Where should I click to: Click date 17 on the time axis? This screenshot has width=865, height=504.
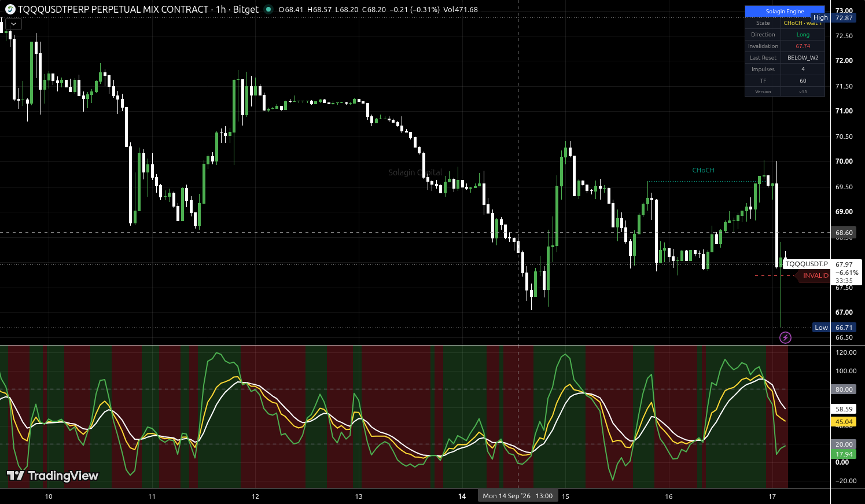[772, 496]
